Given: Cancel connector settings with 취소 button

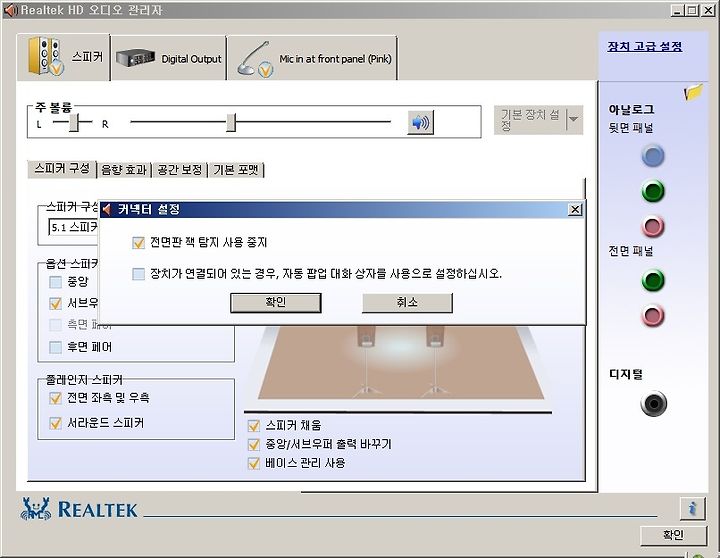Looking at the screenshot, I should [x=407, y=303].
